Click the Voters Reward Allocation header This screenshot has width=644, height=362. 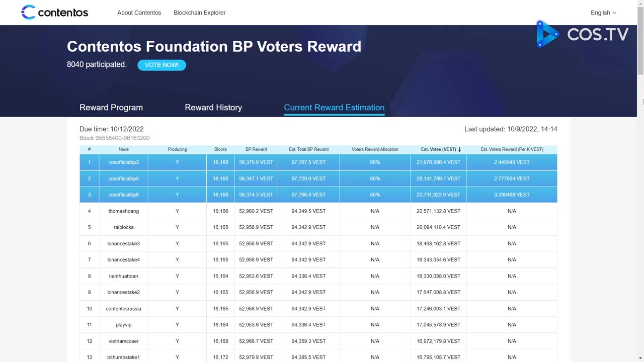(375, 149)
